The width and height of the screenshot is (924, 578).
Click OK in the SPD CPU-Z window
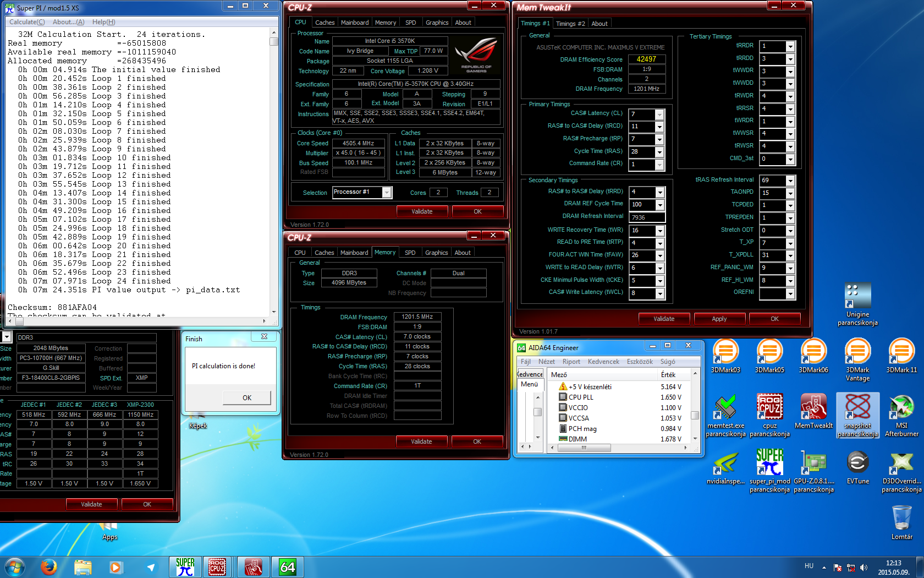[147, 504]
